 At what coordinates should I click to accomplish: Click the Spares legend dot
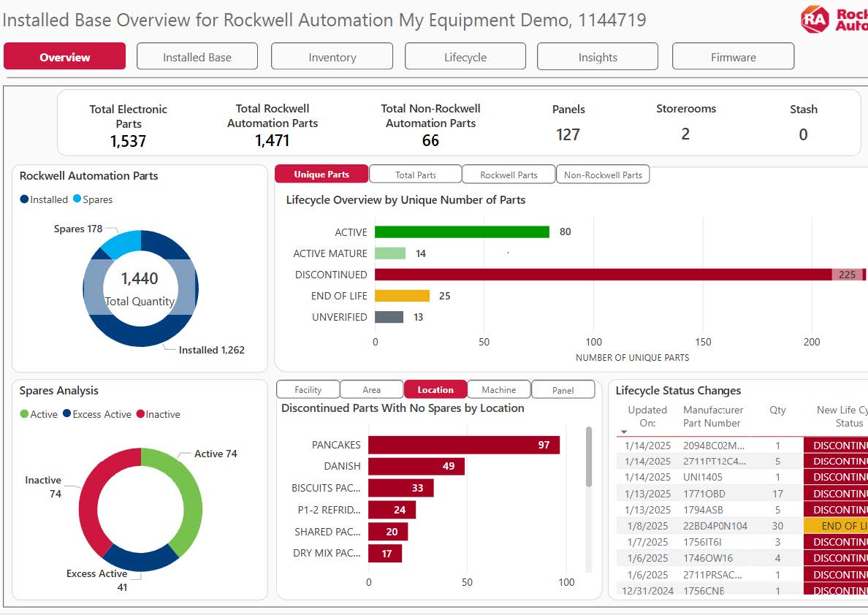[x=77, y=199]
